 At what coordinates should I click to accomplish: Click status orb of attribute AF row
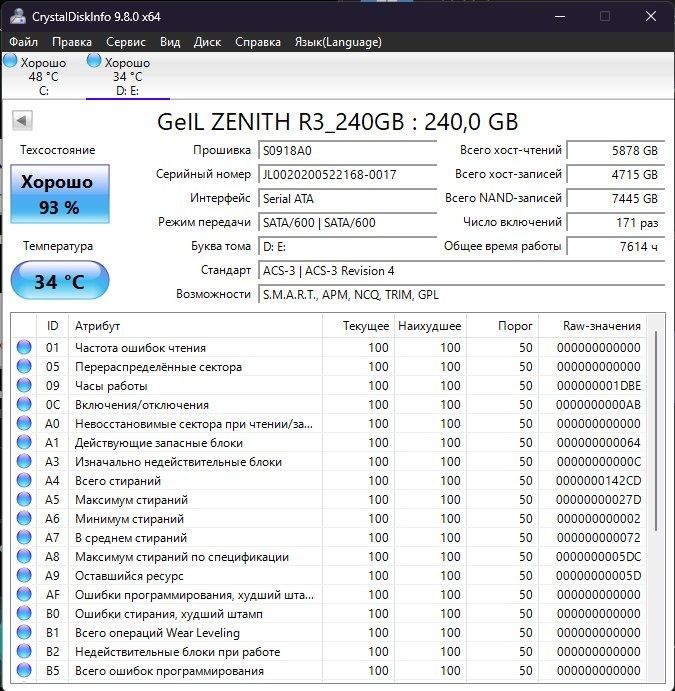coord(24,594)
